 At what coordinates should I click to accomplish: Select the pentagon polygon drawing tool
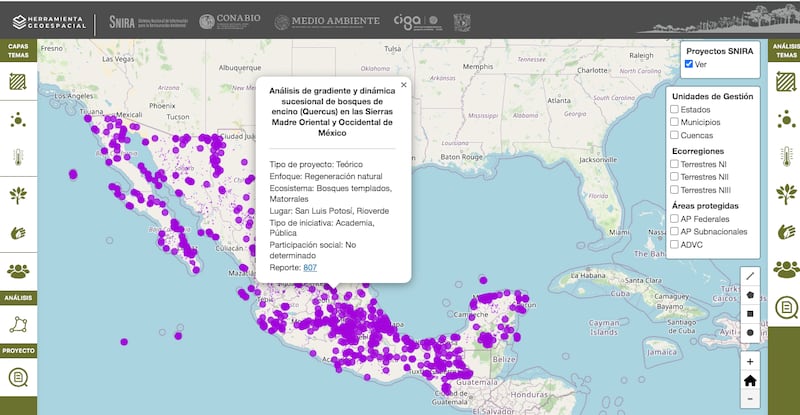pyautogui.click(x=750, y=295)
